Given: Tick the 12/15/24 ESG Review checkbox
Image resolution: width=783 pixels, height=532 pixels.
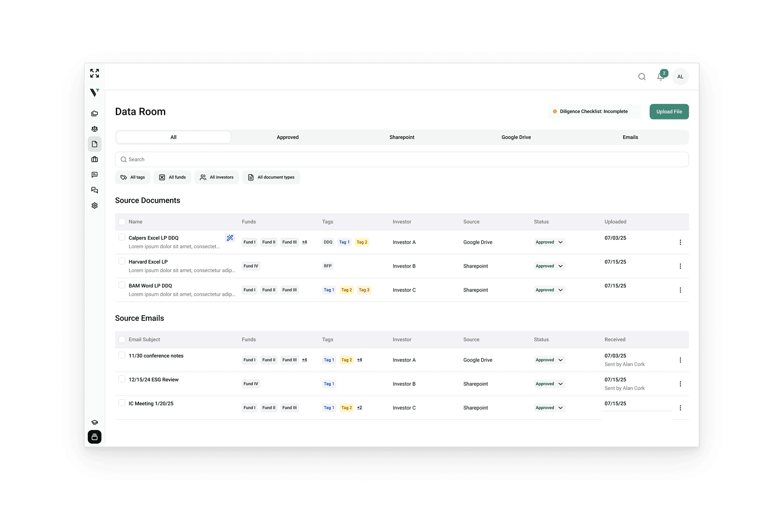Looking at the screenshot, I should (x=122, y=379).
